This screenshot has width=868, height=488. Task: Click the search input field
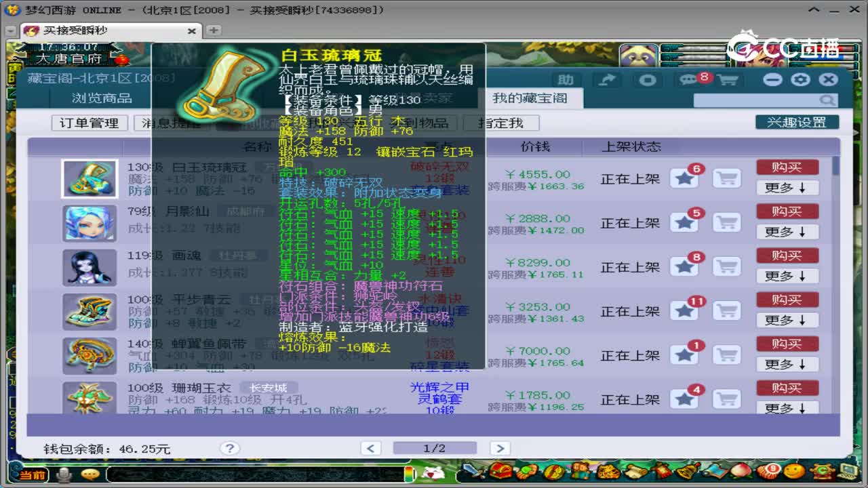[756, 100]
